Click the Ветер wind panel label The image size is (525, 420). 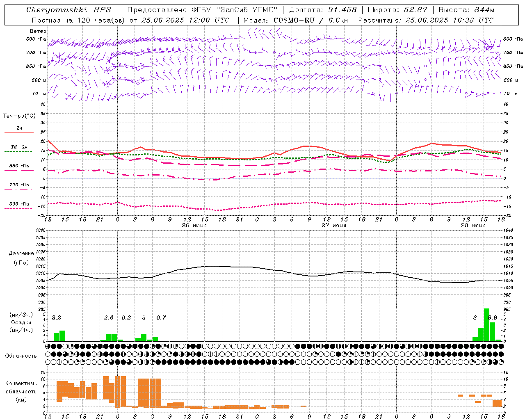pos(38,31)
